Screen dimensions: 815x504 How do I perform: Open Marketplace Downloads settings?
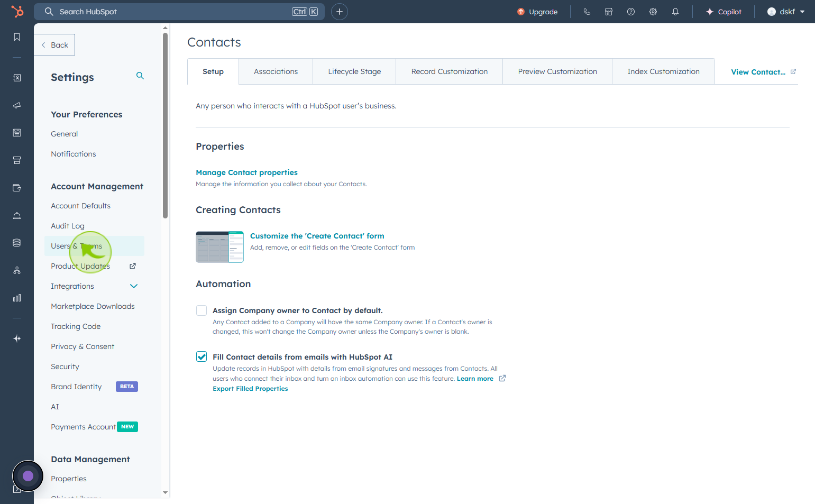click(93, 306)
